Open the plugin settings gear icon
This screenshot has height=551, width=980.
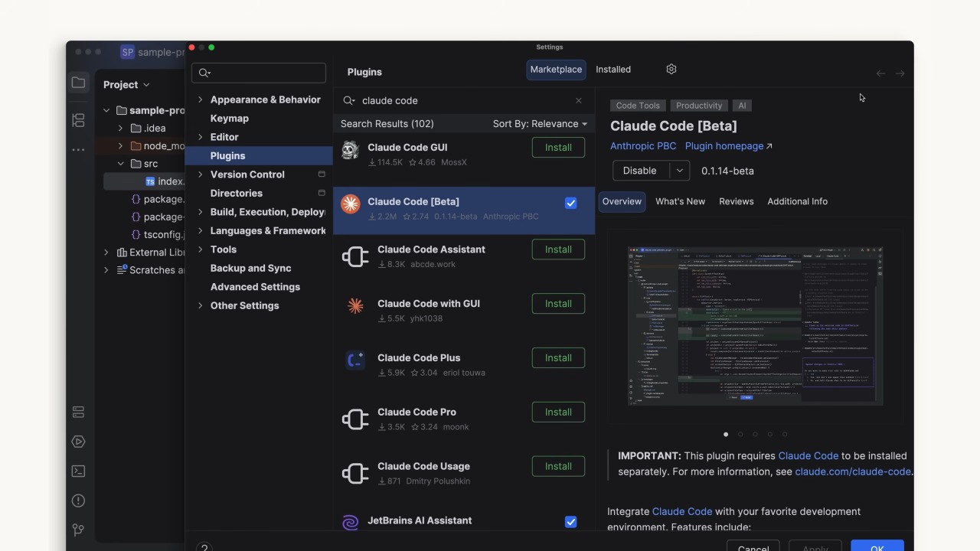pos(671,69)
